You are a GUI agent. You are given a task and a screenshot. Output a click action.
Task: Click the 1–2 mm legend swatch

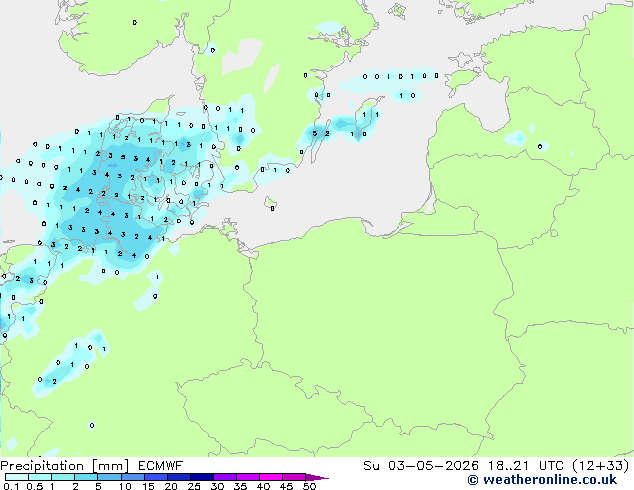click(63, 477)
